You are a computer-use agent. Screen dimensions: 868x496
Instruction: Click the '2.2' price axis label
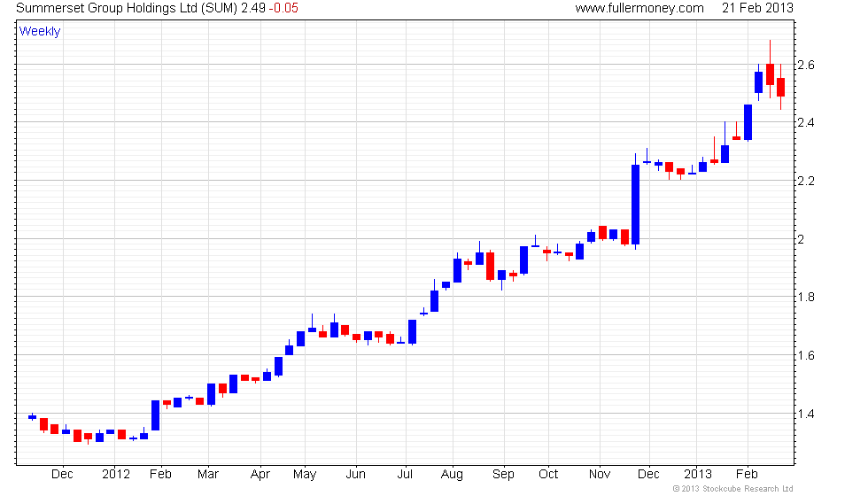click(806, 181)
